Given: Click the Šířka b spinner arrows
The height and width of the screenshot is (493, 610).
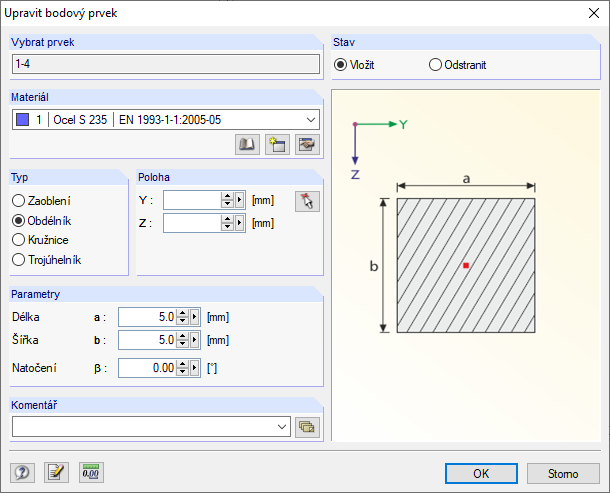Looking at the screenshot, I should 182,340.
